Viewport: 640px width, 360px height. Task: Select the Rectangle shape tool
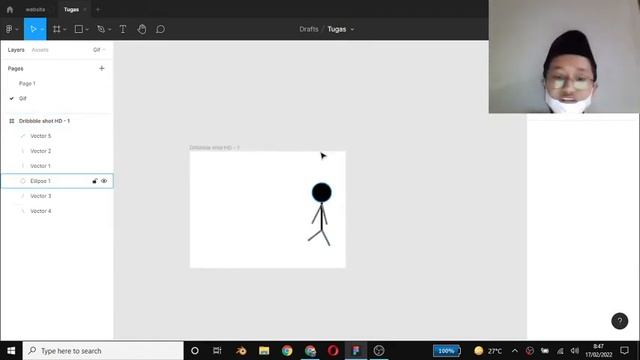79,29
